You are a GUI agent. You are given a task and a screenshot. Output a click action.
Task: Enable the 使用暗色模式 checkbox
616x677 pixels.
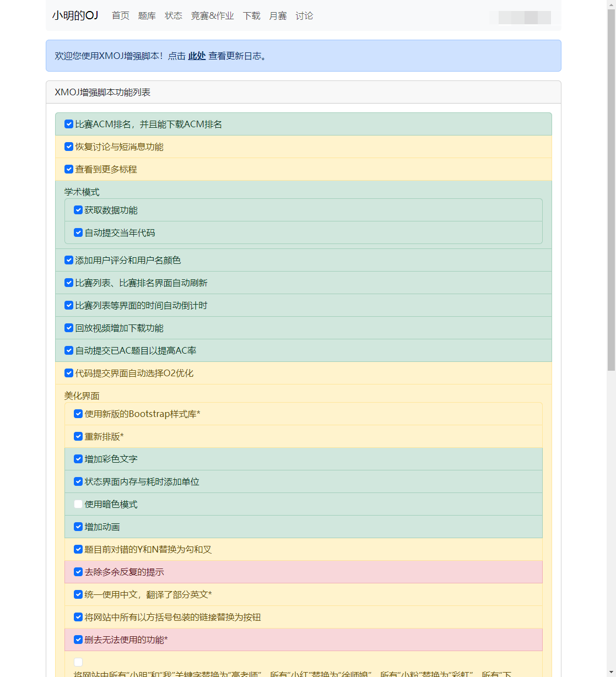(78, 505)
